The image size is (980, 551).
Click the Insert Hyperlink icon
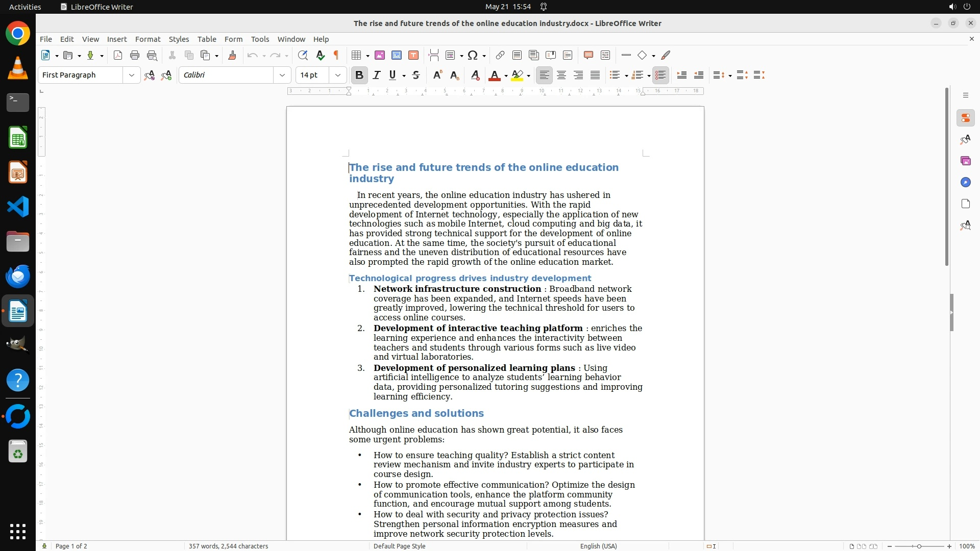click(x=500, y=55)
